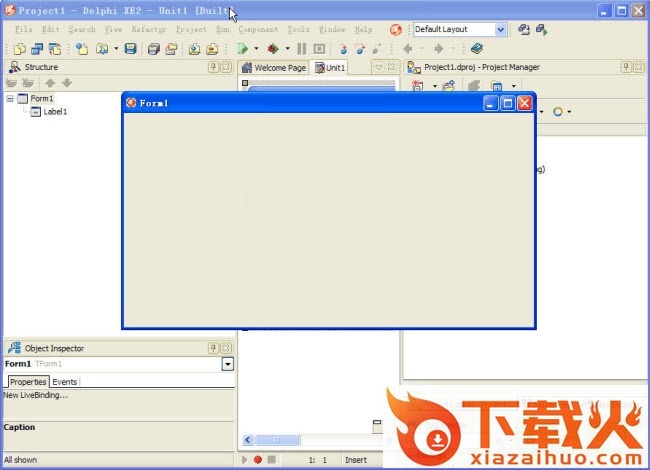Close the Structure panel

pyautogui.click(x=226, y=67)
